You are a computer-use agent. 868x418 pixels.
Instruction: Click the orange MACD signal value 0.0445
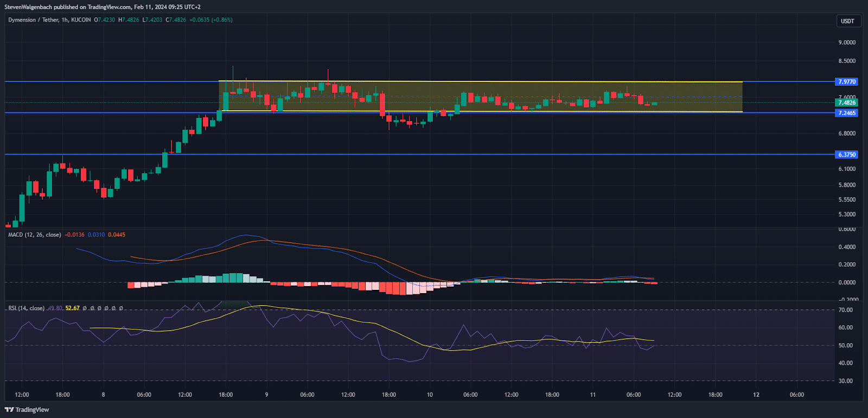(x=117, y=235)
